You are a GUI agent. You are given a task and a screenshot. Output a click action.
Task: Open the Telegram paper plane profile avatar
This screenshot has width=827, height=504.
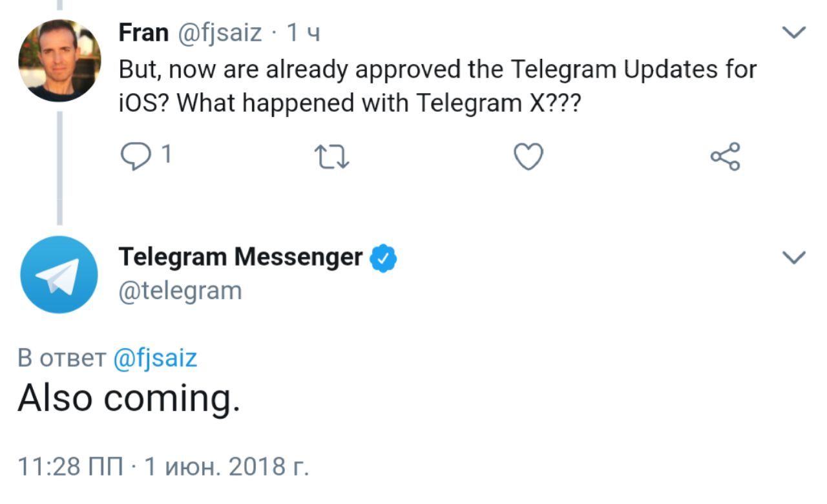[59, 275]
